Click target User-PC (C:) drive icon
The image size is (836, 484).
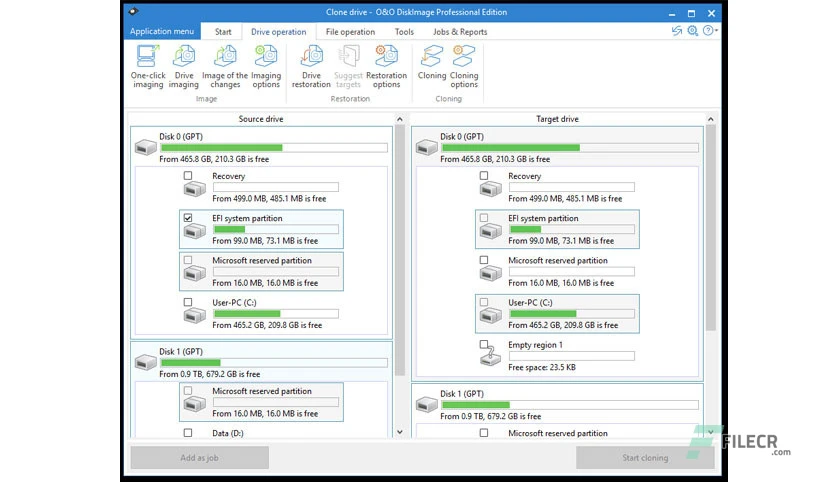tap(491, 316)
